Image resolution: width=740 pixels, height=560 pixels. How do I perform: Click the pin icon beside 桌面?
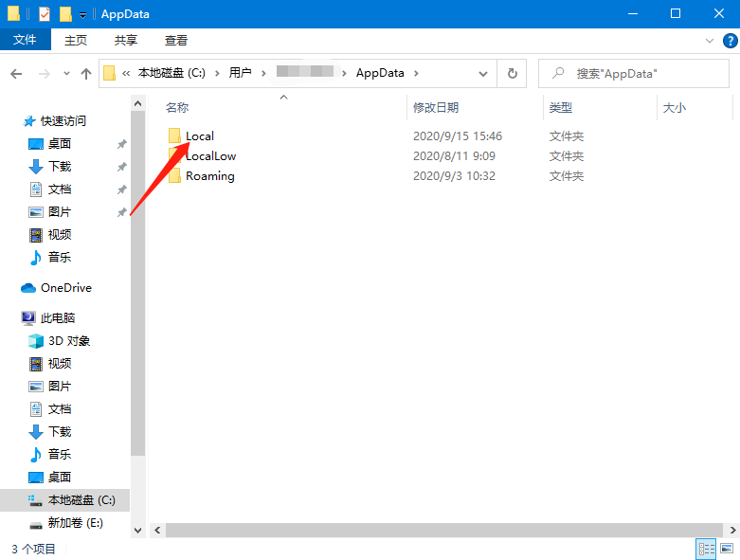click(x=122, y=144)
